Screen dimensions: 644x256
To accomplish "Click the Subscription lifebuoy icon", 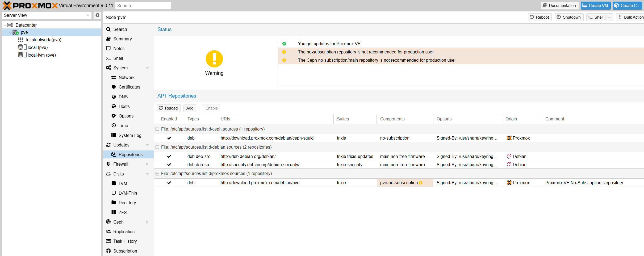I will (108, 251).
